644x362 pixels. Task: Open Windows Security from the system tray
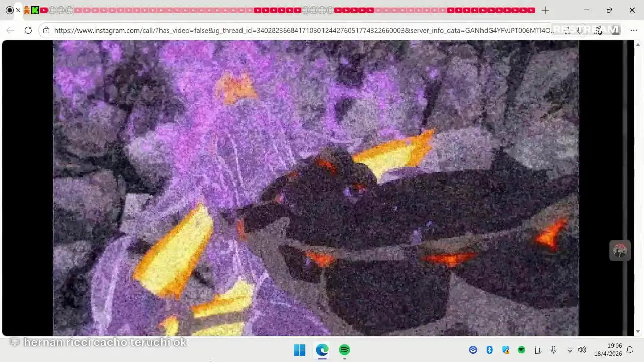pos(506,350)
